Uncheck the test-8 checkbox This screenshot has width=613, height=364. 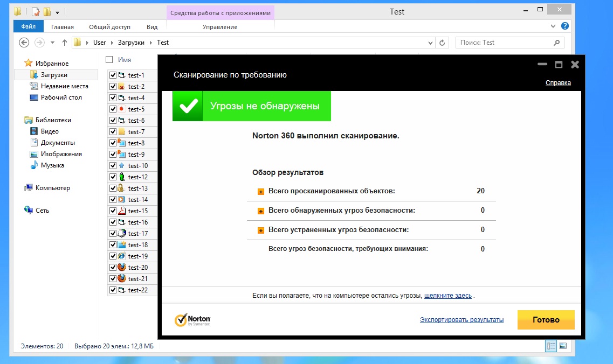[x=113, y=143]
